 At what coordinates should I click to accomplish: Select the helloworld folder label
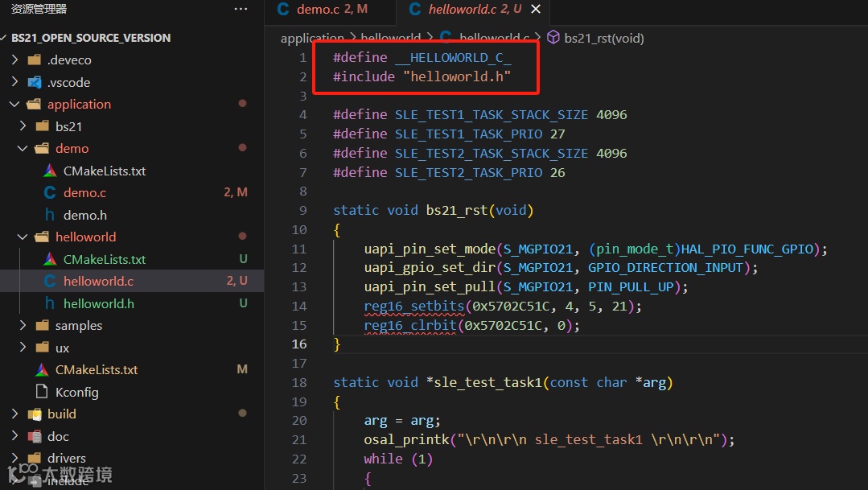86,237
